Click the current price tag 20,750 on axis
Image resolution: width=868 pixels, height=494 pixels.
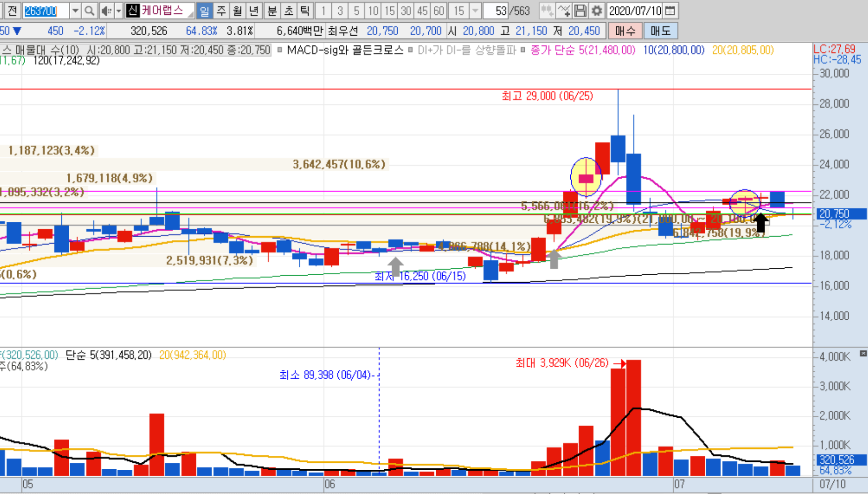pos(839,214)
